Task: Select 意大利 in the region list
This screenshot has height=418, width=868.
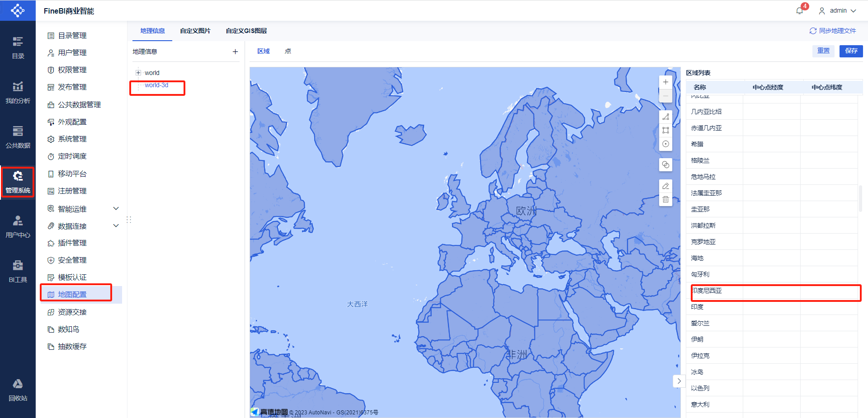Action: coord(700,404)
